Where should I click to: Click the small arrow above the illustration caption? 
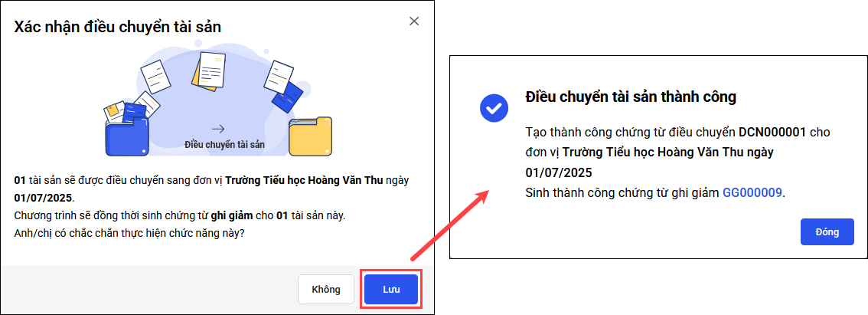pyautogui.click(x=218, y=130)
